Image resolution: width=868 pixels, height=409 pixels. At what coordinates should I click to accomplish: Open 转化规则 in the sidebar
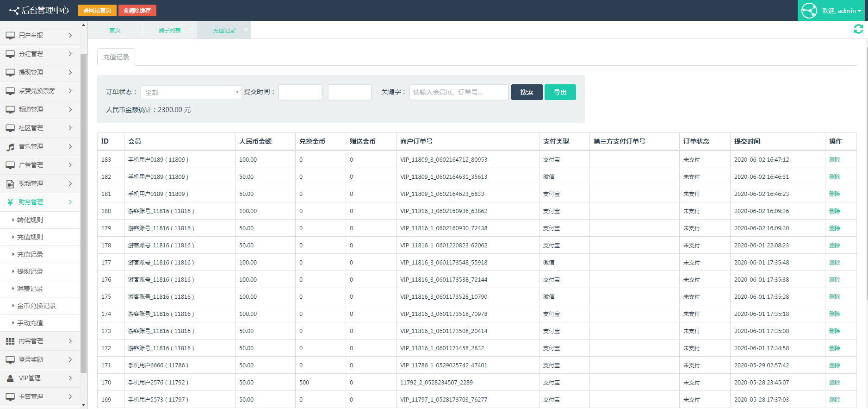coord(30,220)
